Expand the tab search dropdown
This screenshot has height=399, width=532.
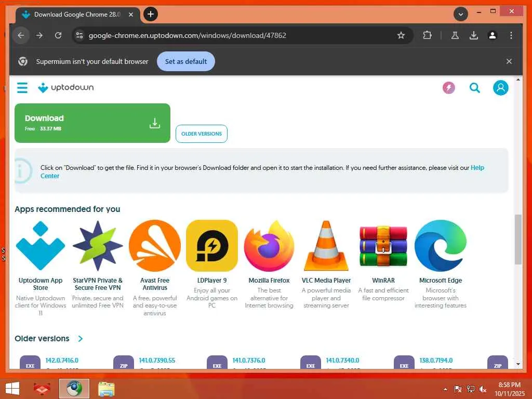pyautogui.click(x=461, y=14)
